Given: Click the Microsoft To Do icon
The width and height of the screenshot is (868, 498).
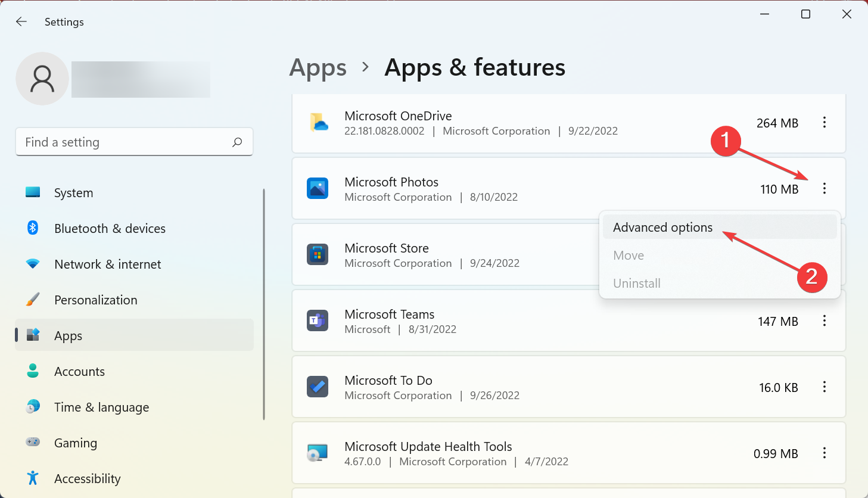Looking at the screenshot, I should (x=318, y=387).
